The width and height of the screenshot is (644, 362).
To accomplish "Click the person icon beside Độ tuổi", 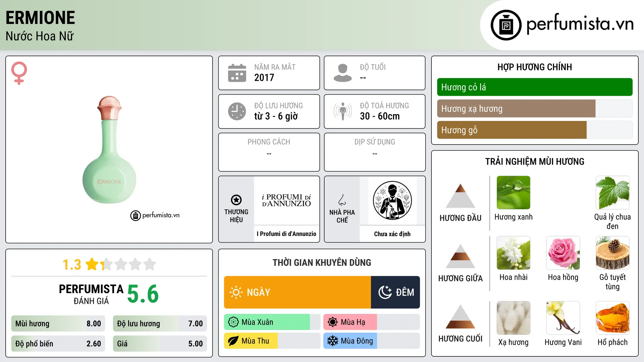I will pyautogui.click(x=343, y=73).
